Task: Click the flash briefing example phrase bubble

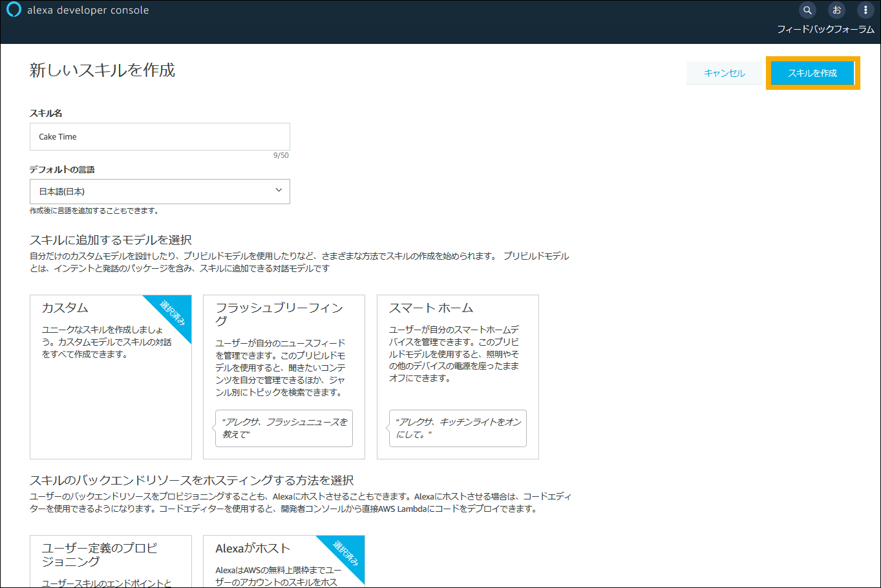Action: click(x=284, y=428)
